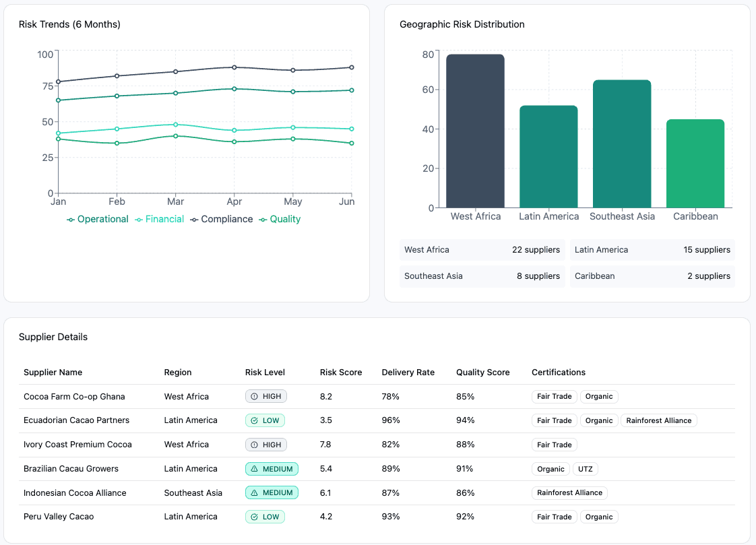This screenshot has width=756, height=545.
Task: Click delivery rate 93% value
Action: (x=391, y=517)
